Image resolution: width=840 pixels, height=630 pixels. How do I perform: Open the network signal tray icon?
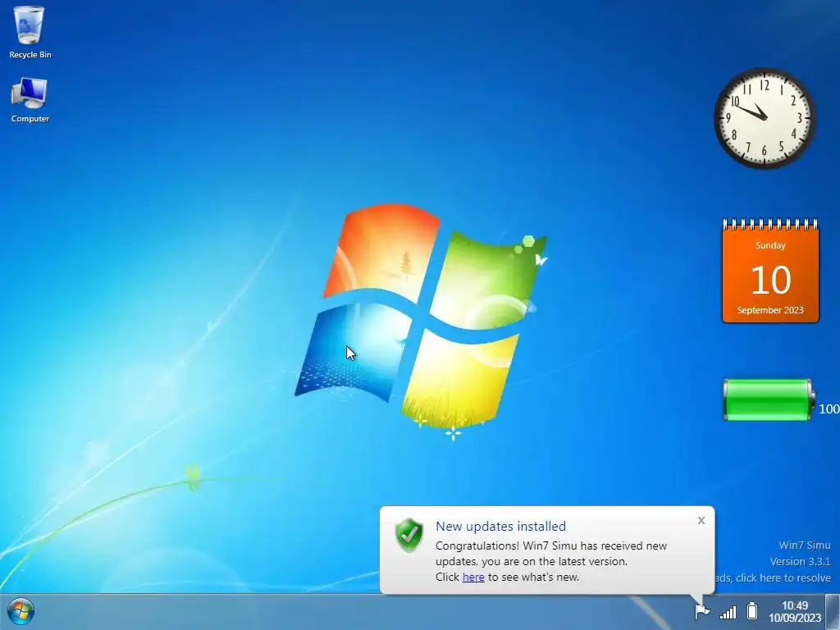click(x=728, y=611)
